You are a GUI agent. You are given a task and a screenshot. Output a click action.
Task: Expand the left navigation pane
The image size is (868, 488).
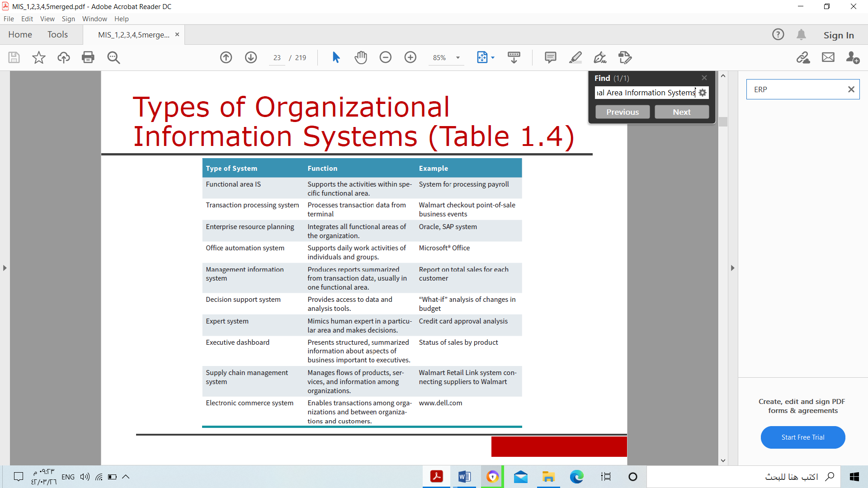(5, 268)
